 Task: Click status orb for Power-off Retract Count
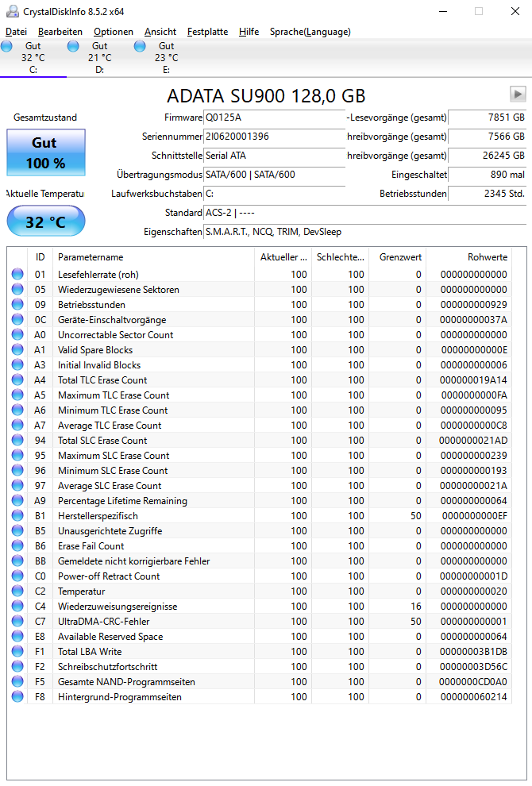[17, 576]
